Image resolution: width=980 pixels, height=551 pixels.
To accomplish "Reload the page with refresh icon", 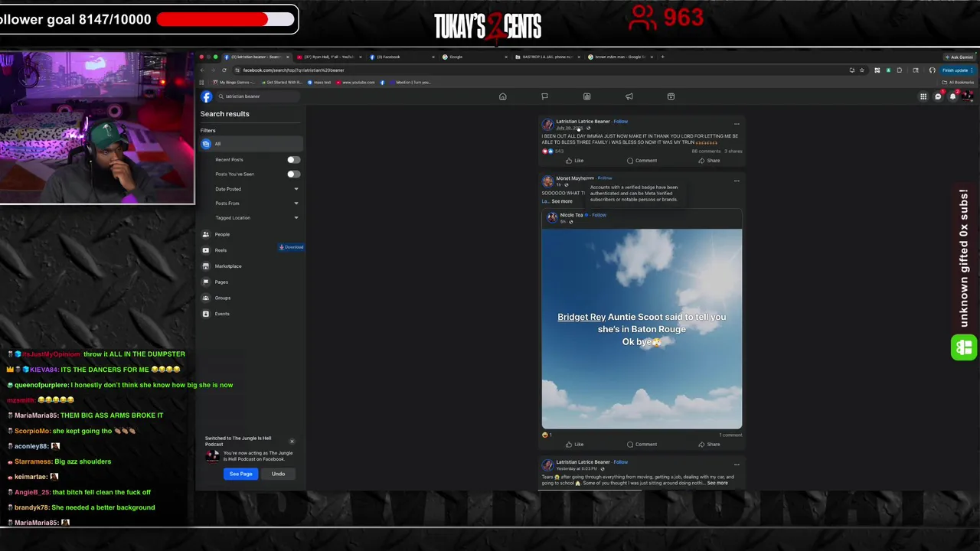I will (x=224, y=70).
